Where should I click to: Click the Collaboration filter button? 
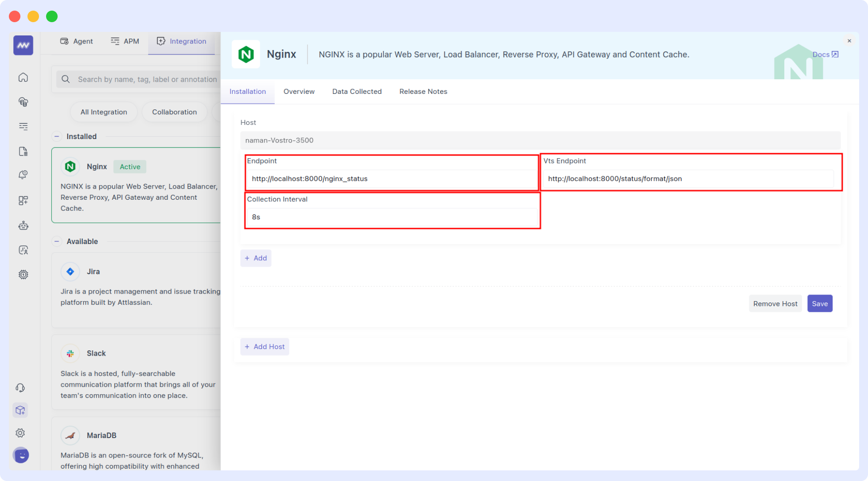coord(174,112)
